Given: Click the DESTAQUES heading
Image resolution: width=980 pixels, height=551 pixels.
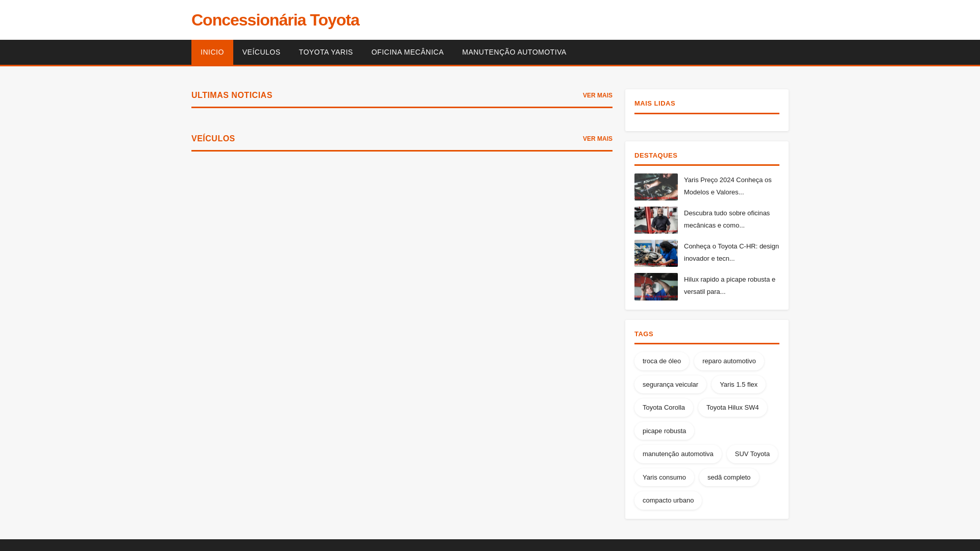Looking at the screenshot, I should point(656,156).
